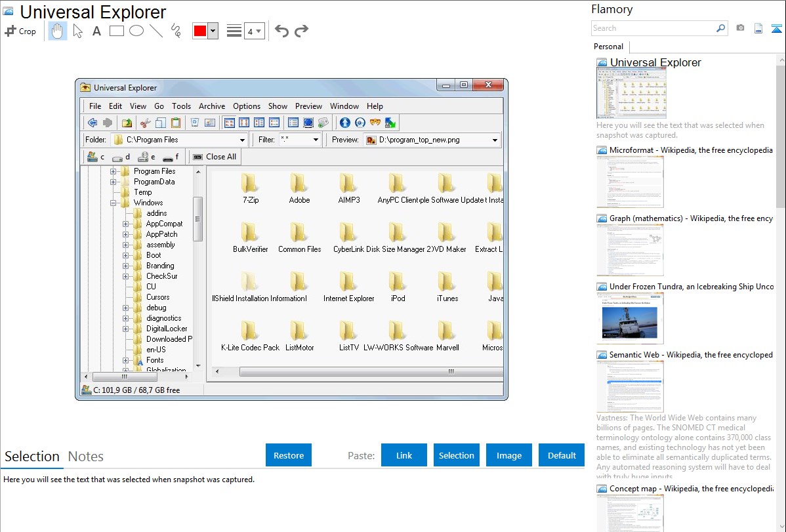Viewport: 786px width, 532px height.
Task: Open the Semantic Web snapshot thumbnail
Action: pos(630,386)
